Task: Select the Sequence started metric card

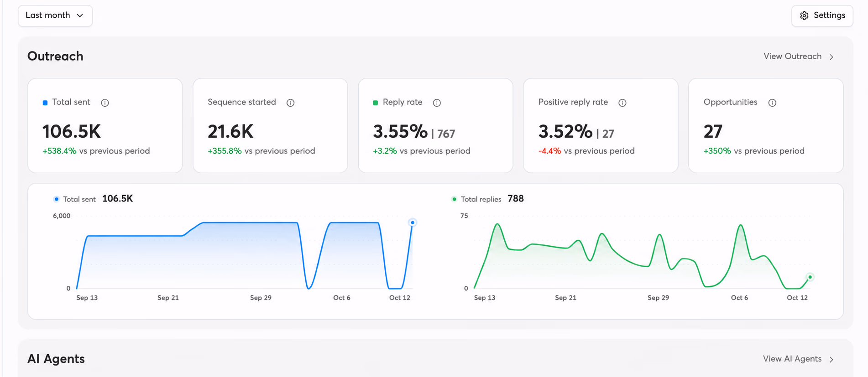Action: pos(270,125)
